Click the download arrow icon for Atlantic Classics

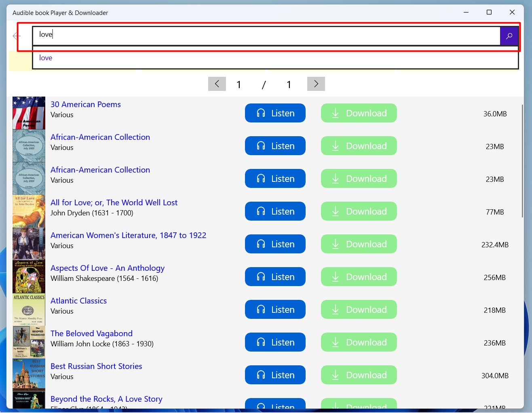[335, 309]
